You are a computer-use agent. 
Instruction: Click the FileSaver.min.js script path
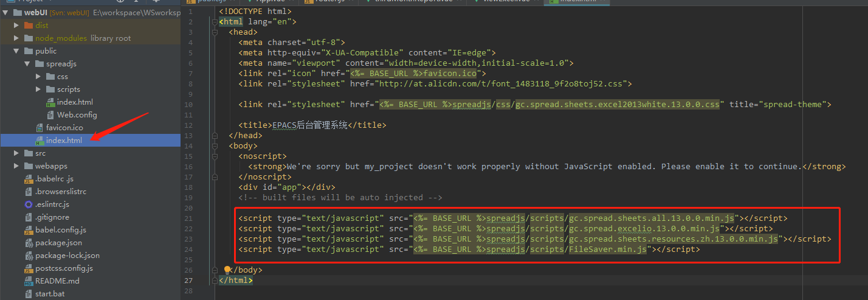608,249
